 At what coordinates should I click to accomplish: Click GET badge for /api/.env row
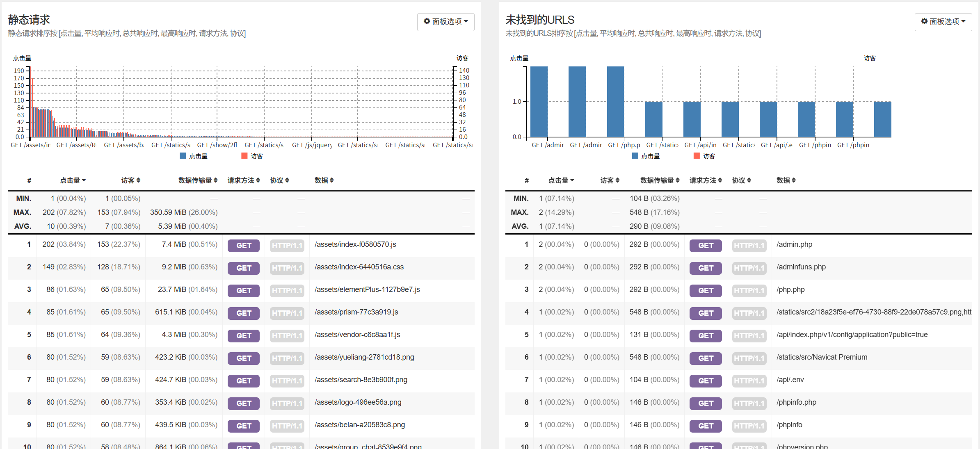[x=706, y=381]
